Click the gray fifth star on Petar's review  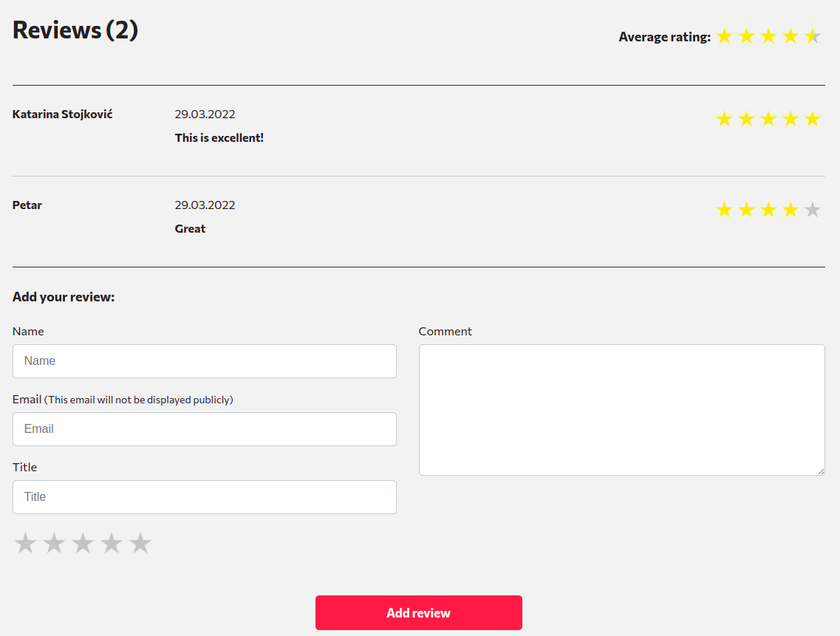813,211
